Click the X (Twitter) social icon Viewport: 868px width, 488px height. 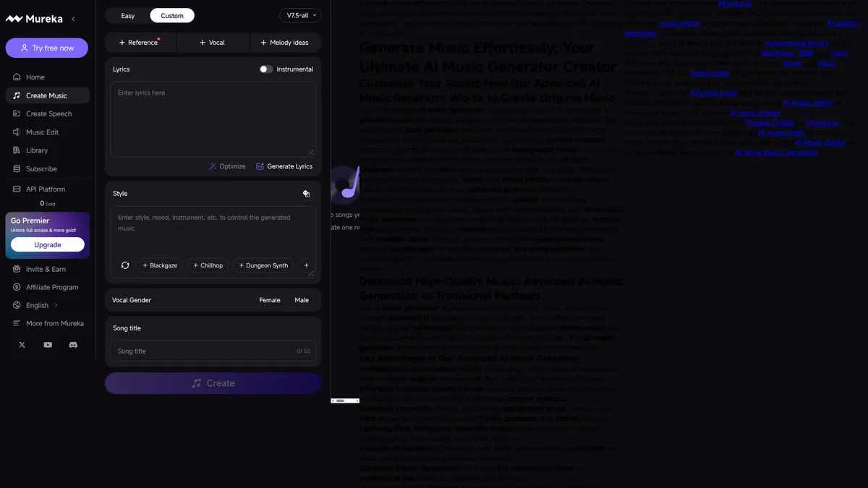(x=22, y=345)
